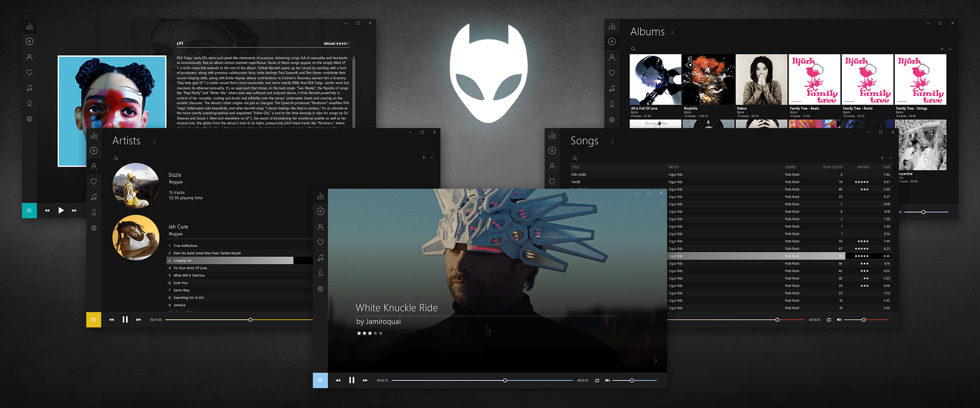Viewport: 980px width, 408px height.
Task: Open Settings gear icon in Artists window sidebar
Action: pos(94,228)
